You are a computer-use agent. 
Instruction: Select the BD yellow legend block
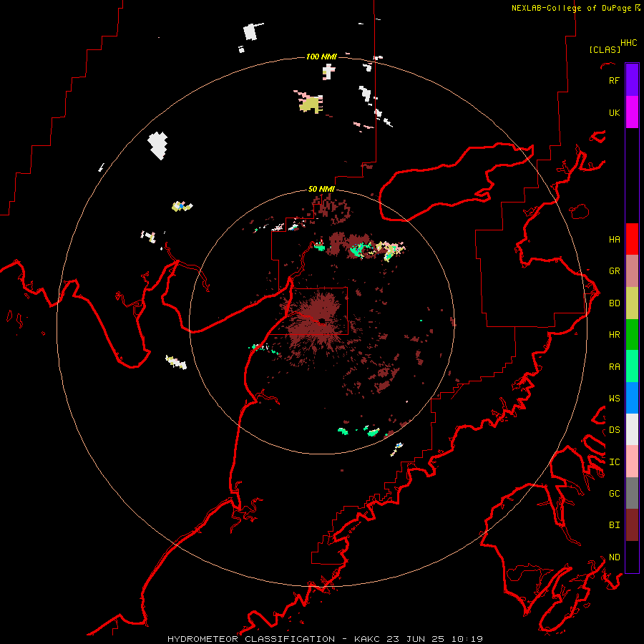click(x=632, y=303)
